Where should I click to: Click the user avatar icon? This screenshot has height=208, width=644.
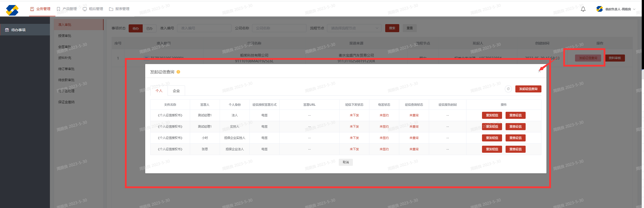[599, 9]
